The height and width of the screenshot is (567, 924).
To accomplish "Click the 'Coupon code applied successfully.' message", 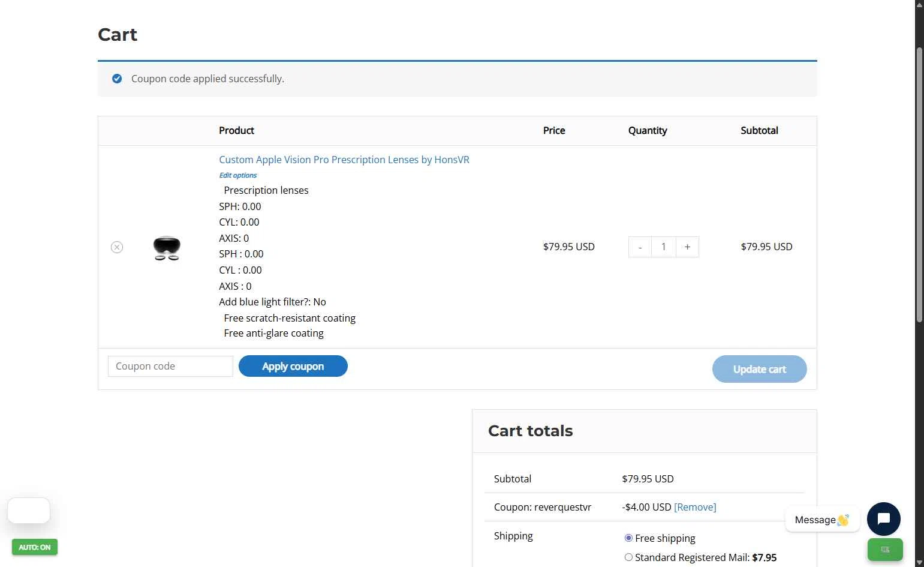I will click(207, 79).
